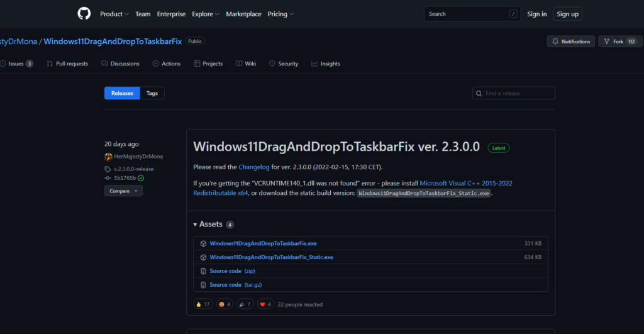Open the Team page
Screen dimensions: 644x334
[143, 14]
